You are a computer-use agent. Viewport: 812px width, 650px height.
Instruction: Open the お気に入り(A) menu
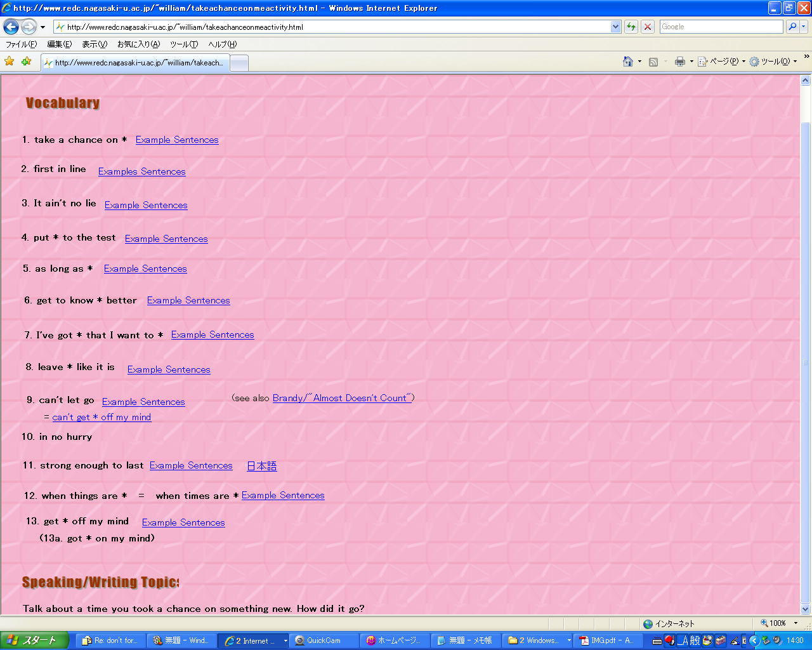[x=138, y=44]
